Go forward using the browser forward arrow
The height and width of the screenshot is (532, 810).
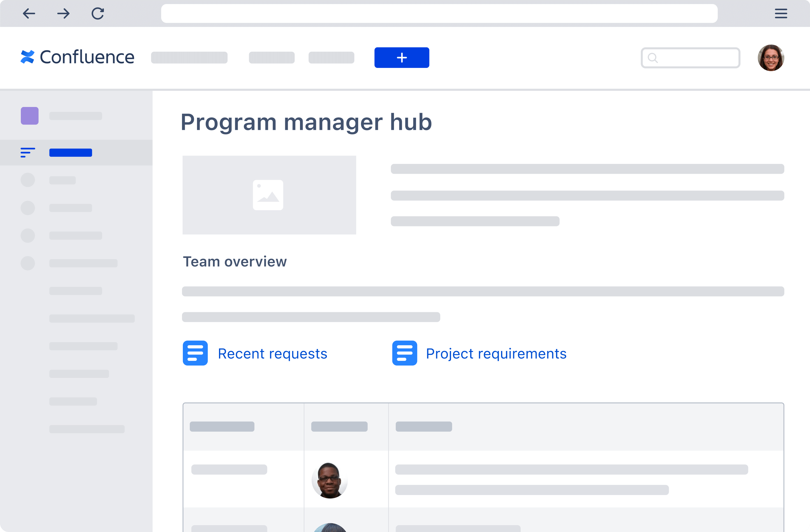pos(63,14)
